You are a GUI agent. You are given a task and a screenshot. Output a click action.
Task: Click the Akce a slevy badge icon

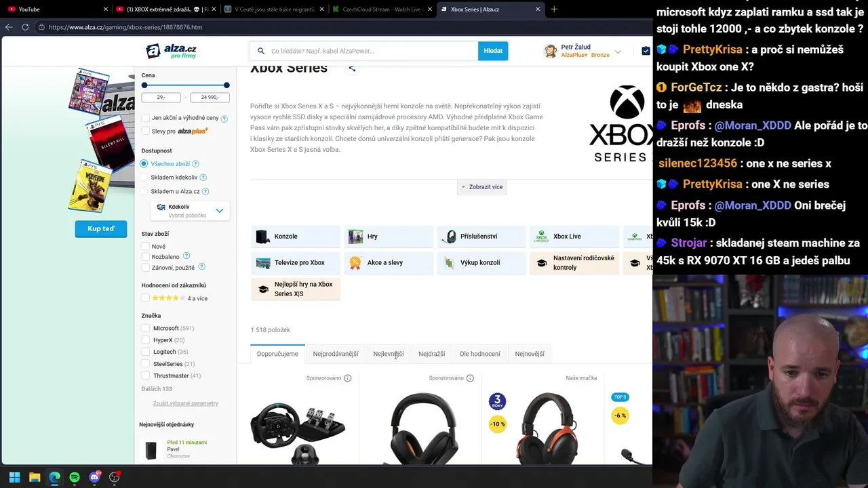point(355,263)
